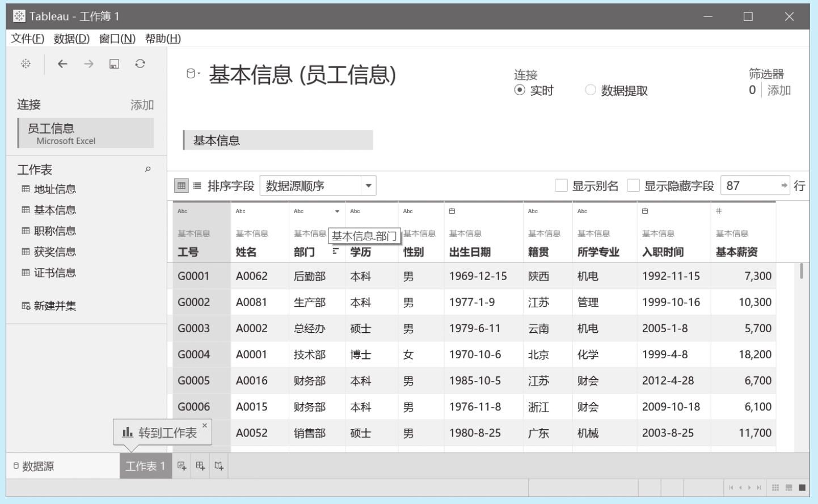Viewport: 818px width, 504px height.
Task: Open the 部门 column dropdown arrow
Action: [337, 211]
